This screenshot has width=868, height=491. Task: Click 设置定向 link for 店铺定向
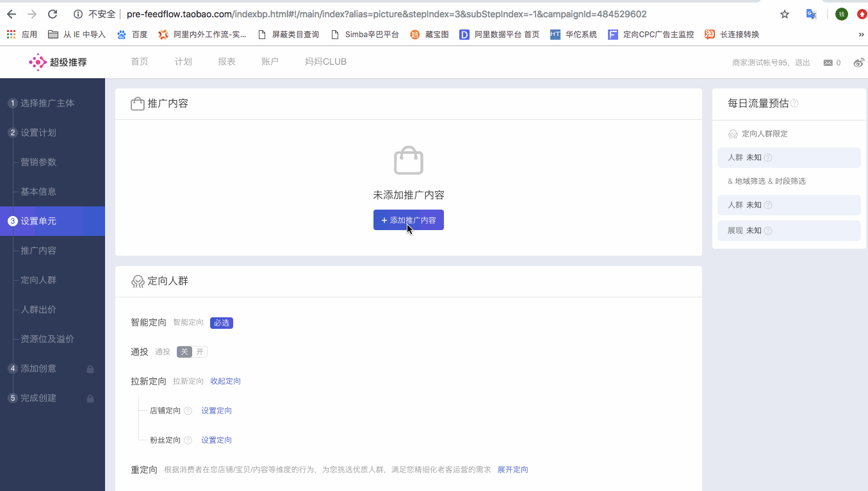coord(217,411)
